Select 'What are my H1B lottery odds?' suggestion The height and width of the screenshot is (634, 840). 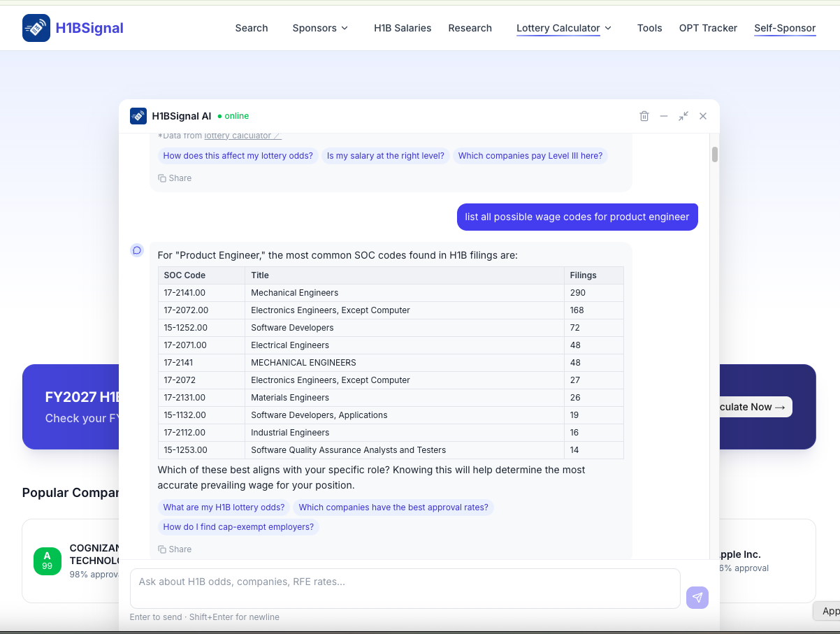pyautogui.click(x=224, y=507)
